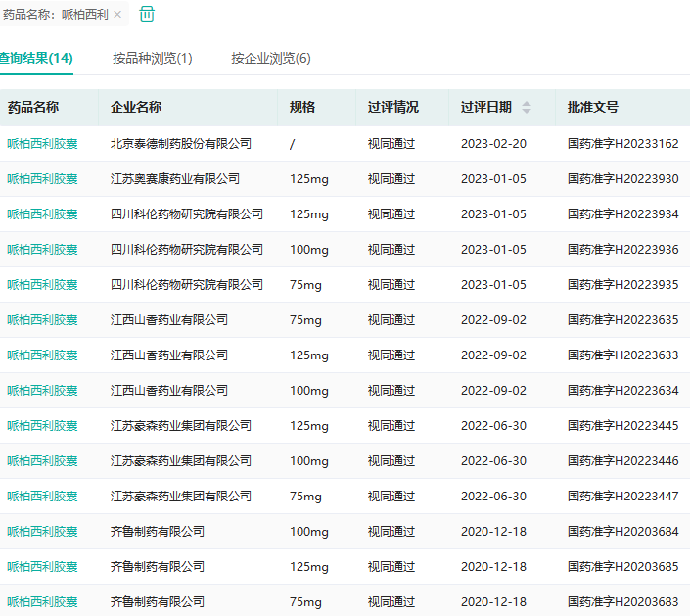Open the 按企业浏览(6) tab
This screenshot has height=616, width=690.
tap(271, 58)
